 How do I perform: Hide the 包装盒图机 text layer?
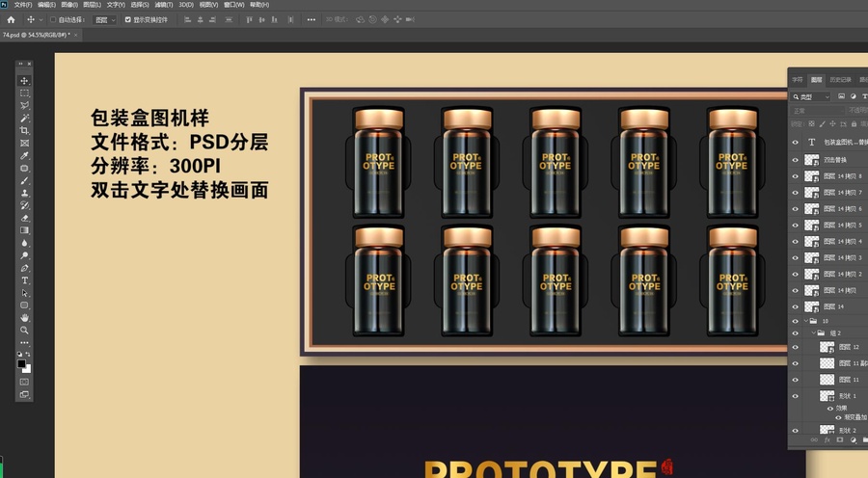pyautogui.click(x=796, y=143)
